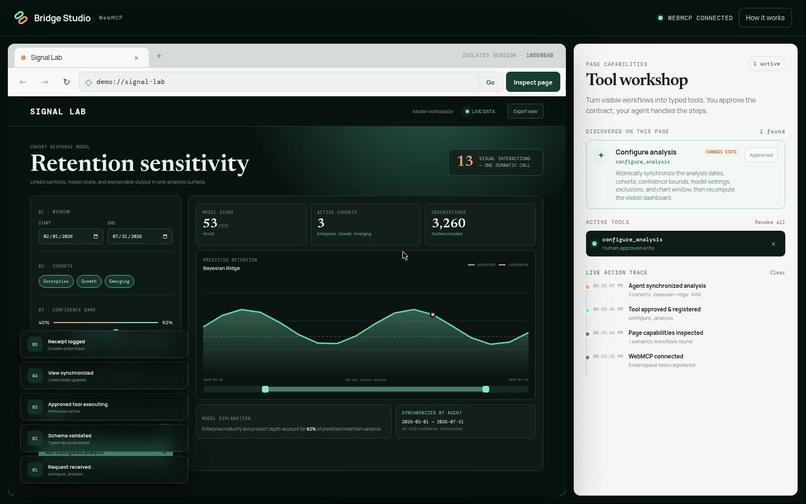
Task: Click the sparkle icon beside Configure analysis
Action: point(600,155)
